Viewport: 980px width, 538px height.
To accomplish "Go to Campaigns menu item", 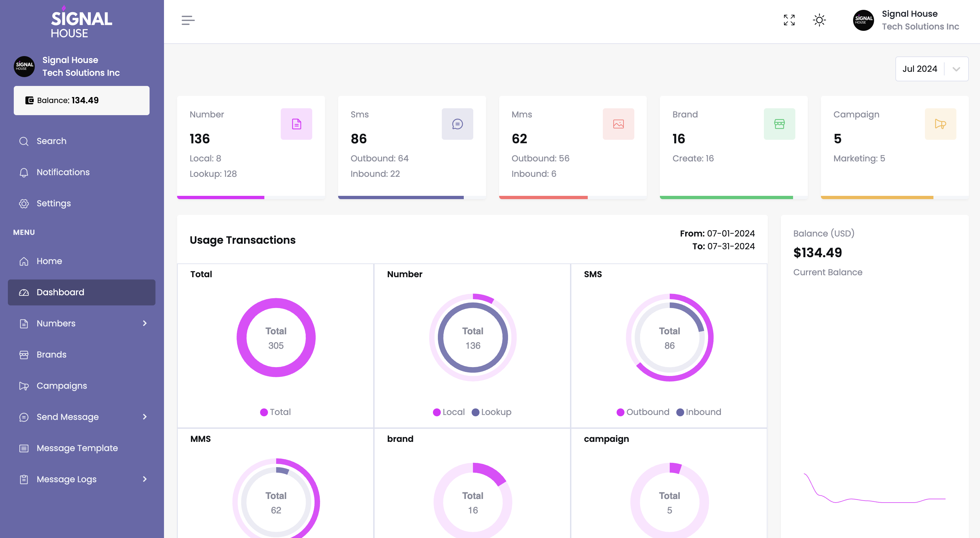I will [62, 386].
